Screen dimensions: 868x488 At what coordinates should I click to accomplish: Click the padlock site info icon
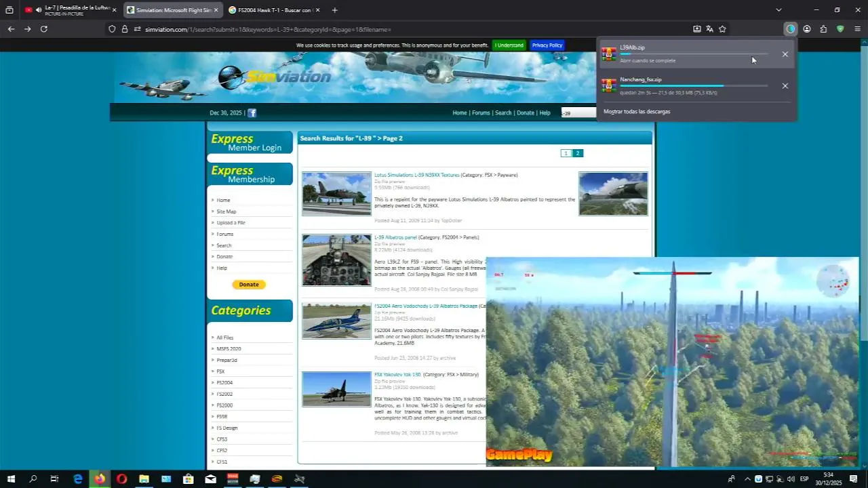(x=125, y=29)
